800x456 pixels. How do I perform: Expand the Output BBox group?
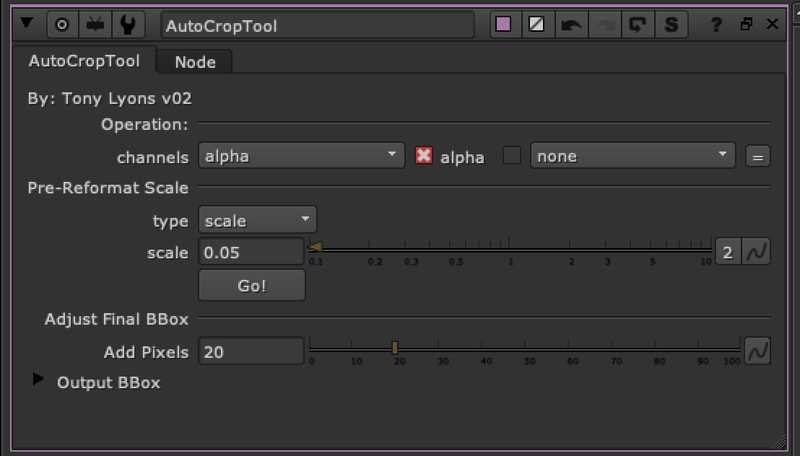point(38,379)
